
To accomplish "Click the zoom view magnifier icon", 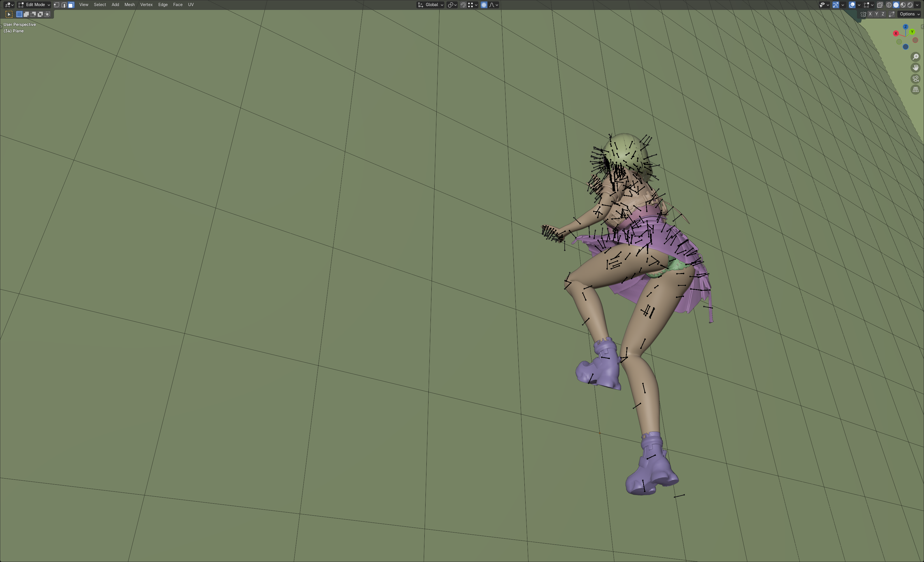I will point(916,57).
